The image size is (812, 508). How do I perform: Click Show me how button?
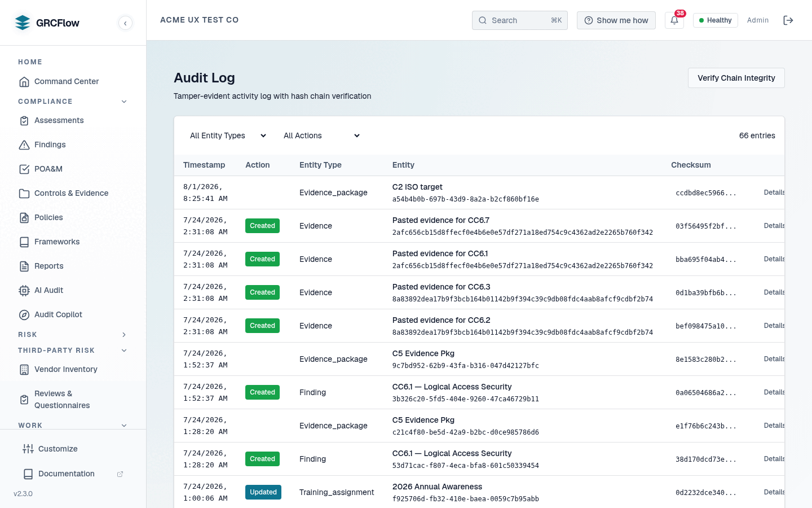click(x=616, y=20)
